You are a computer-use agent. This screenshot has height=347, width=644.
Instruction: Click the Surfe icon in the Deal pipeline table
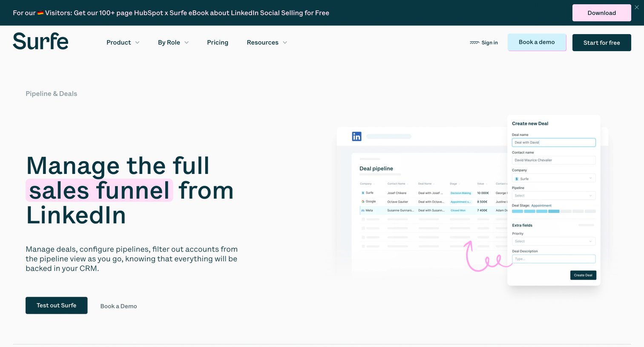[x=363, y=193]
